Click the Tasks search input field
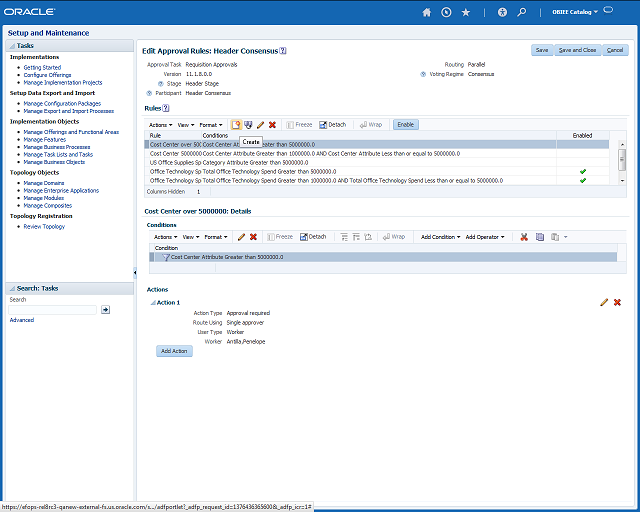Viewport: 640px width, 512px height. [53, 310]
